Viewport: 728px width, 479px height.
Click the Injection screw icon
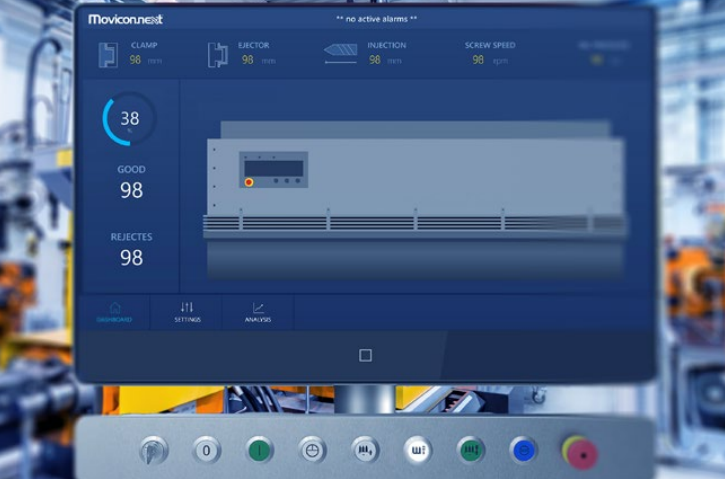click(x=340, y=54)
